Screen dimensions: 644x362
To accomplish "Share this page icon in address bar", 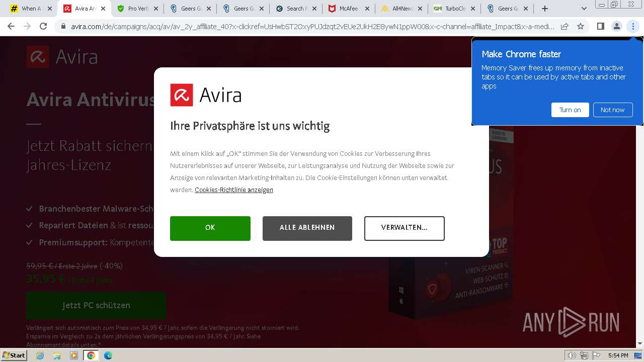I will 565,26.
